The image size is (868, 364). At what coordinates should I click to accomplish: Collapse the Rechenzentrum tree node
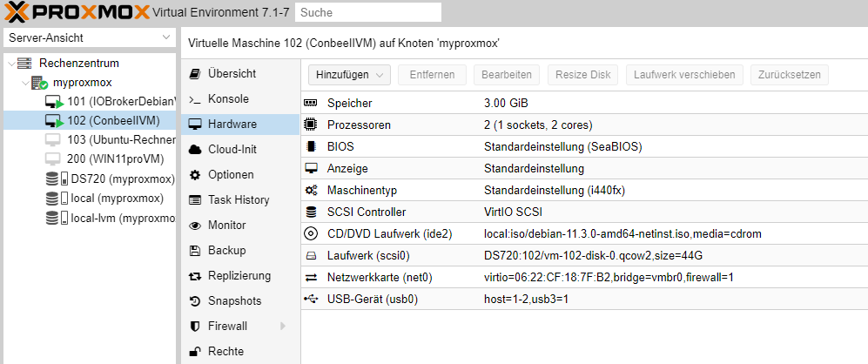pos(11,64)
